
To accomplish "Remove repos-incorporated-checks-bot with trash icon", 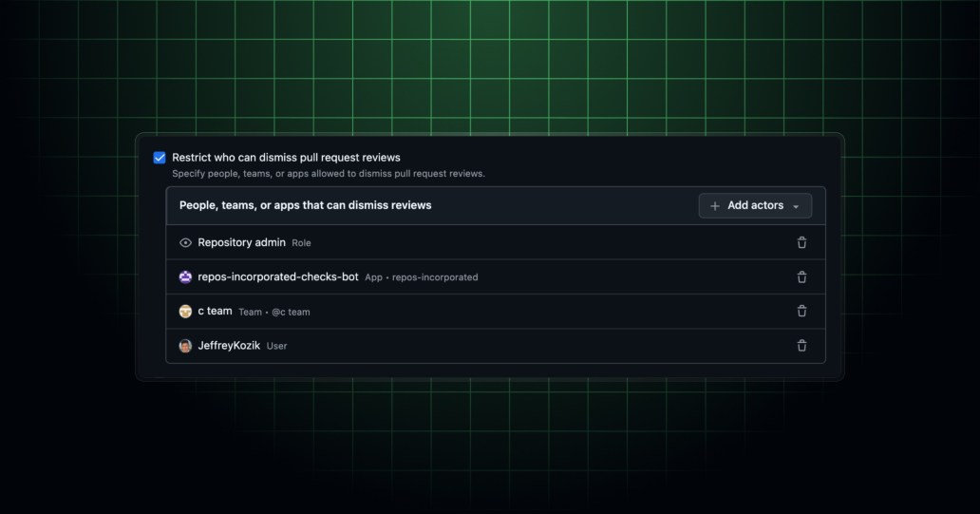I will pos(801,277).
